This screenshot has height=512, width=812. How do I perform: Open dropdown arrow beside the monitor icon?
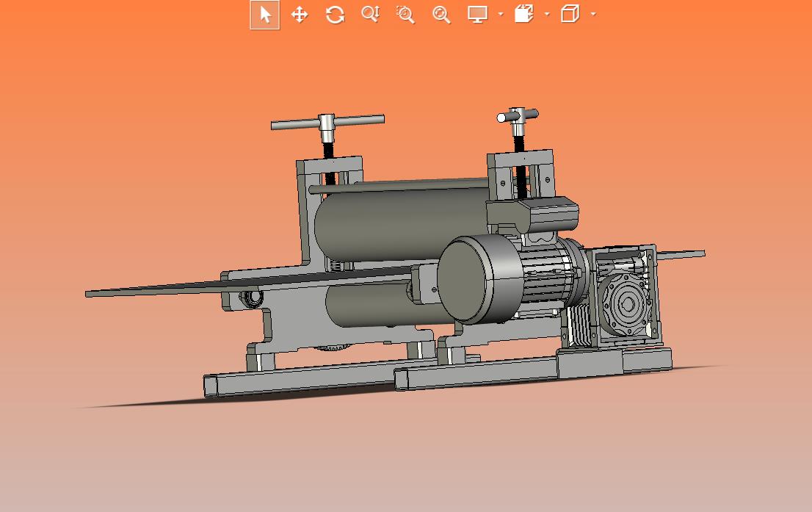501,14
